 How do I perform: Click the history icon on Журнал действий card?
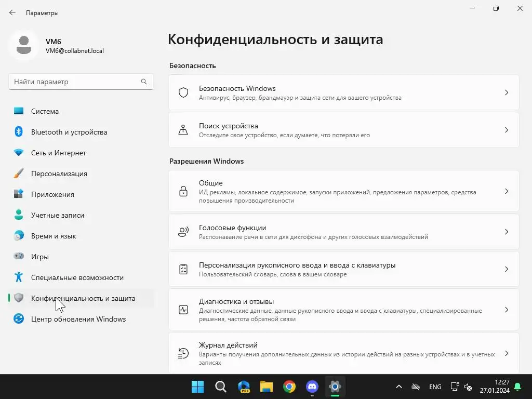(183, 353)
